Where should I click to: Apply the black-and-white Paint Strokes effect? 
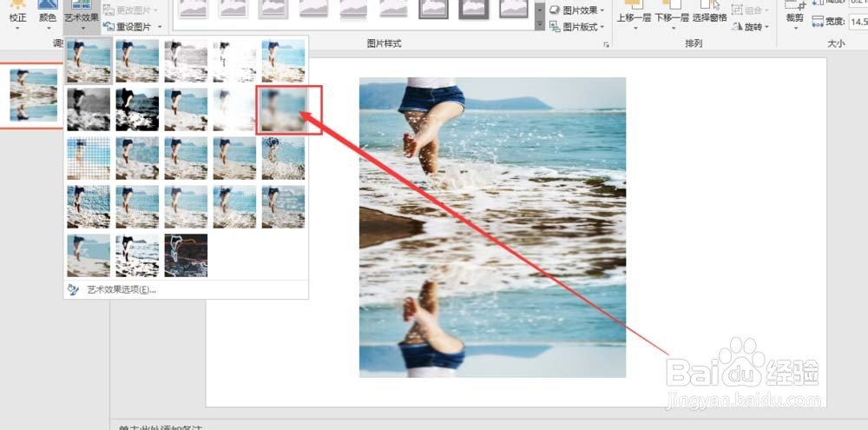(137, 109)
